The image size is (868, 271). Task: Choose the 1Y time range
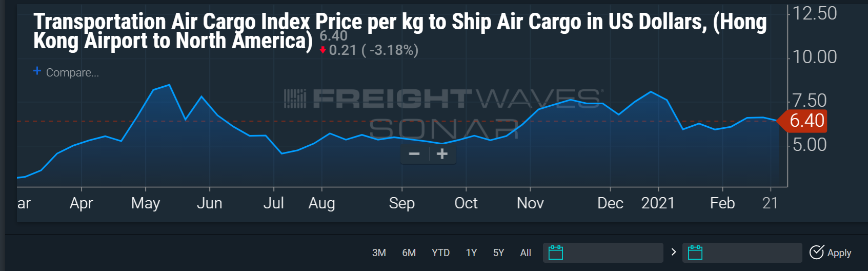[x=471, y=253]
